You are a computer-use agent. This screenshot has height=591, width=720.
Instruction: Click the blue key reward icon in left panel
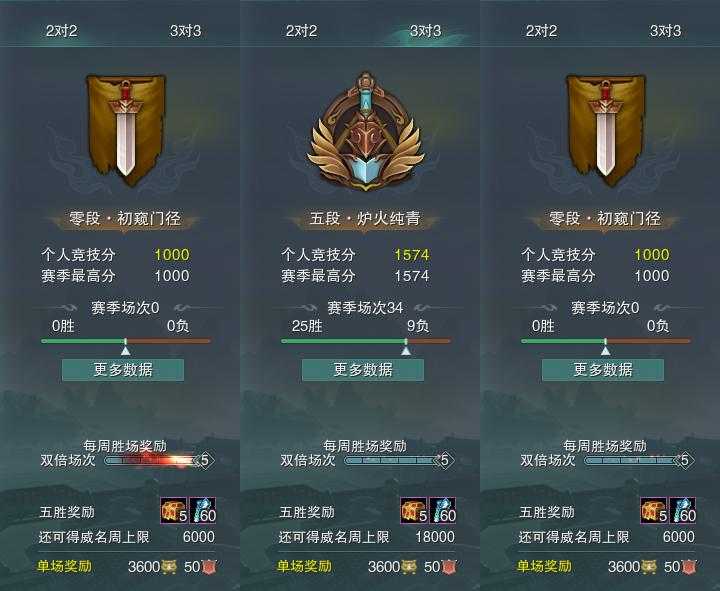pos(202,510)
